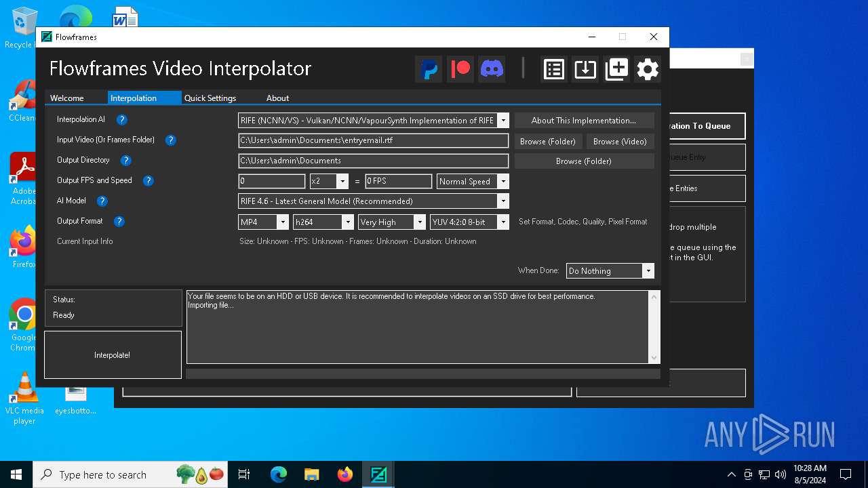Viewport: 868px width, 488px height.
Task: Open the Windows Start menu
Action: (16, 474)
